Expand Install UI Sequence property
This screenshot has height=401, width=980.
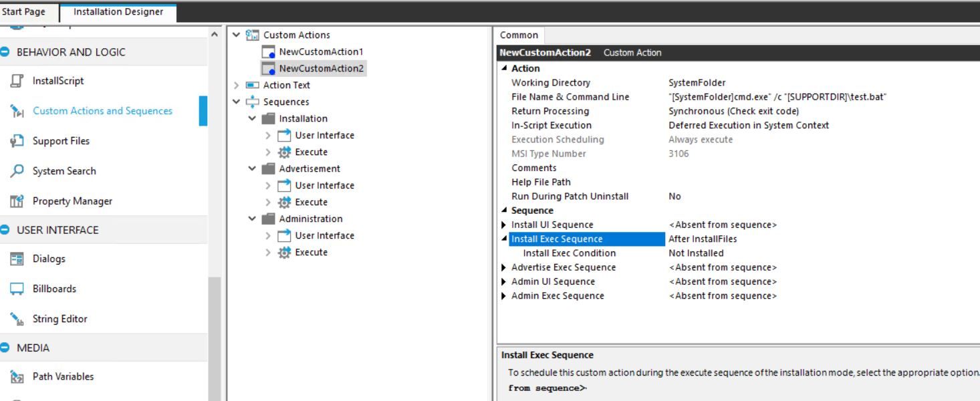pos(503,225)
